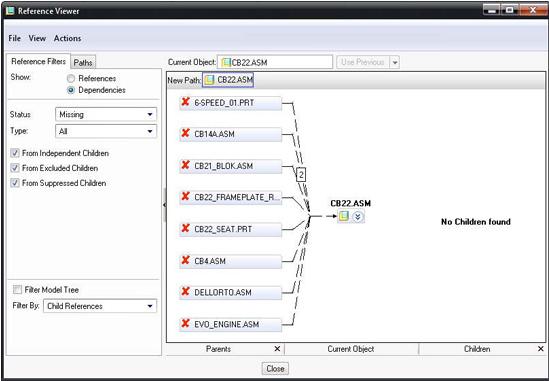Image resolution: width=549 pixels, height=381 pixels.
Task: Select the CB21_BLOK.ASM parent node
Action: [231, 166]
